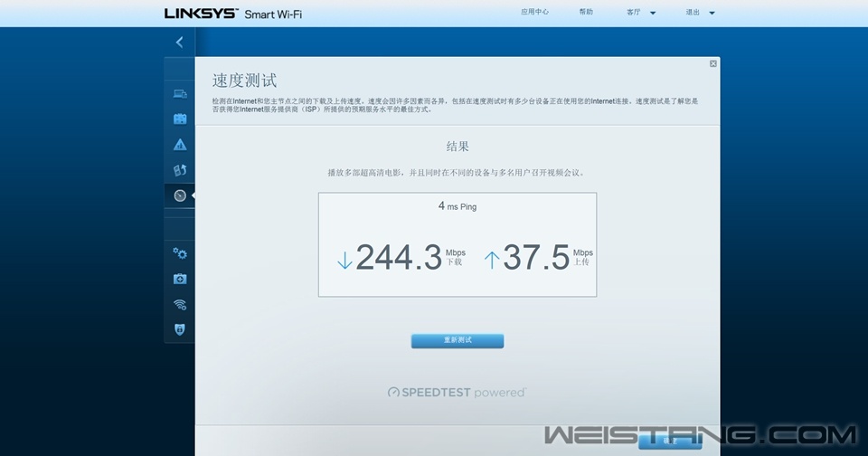Click the Linksys Smart Wi-Fi logo
Viewport: 868px width, 456px height.
[233, 14]
